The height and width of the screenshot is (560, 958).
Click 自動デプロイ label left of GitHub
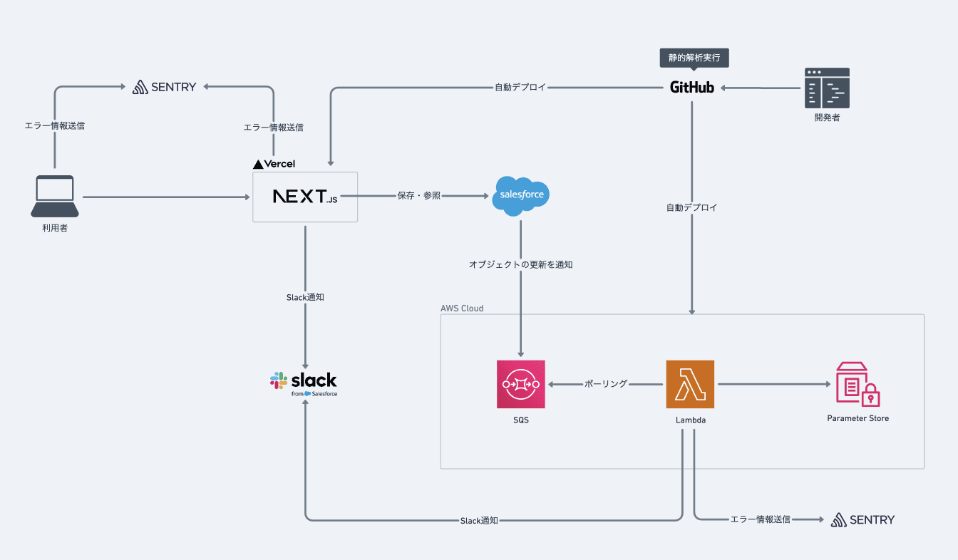click(x=520, y=88)
